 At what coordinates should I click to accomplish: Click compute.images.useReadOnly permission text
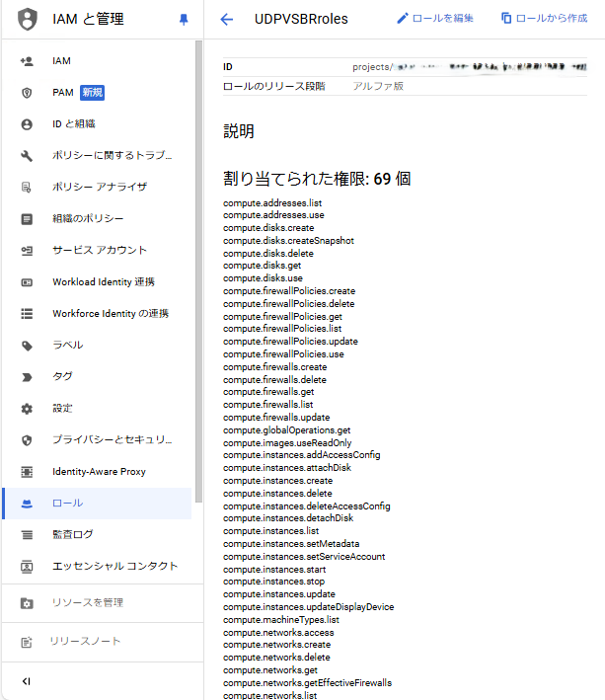pos(287,443)
